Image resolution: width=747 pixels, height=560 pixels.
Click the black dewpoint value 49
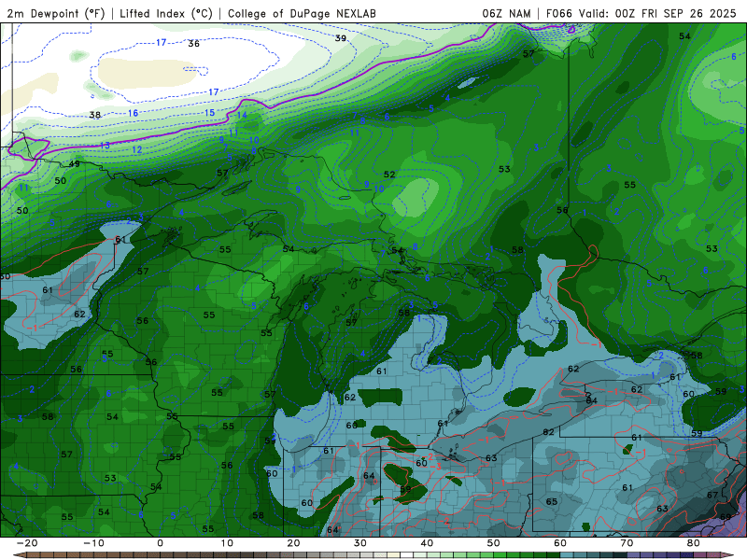click(75, 164)
